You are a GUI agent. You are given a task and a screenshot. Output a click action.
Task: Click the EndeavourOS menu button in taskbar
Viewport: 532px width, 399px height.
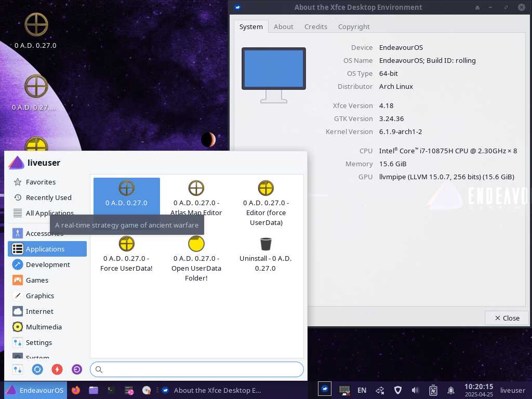36,390
